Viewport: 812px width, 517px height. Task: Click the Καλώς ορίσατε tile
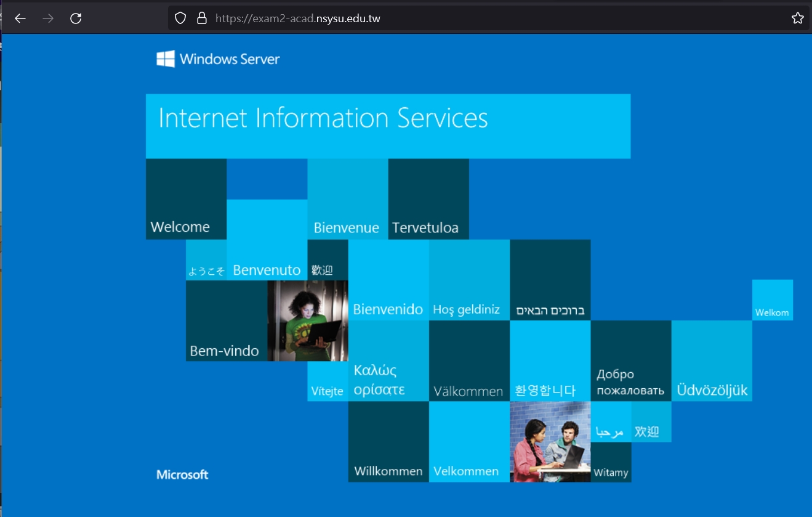coord(388,361)
